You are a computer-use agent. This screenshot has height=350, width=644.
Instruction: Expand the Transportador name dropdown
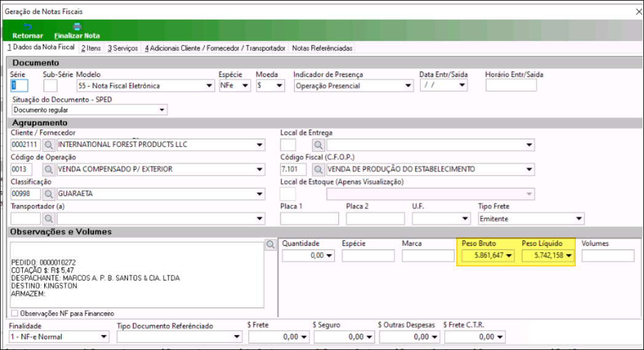(x=260, y=219)
